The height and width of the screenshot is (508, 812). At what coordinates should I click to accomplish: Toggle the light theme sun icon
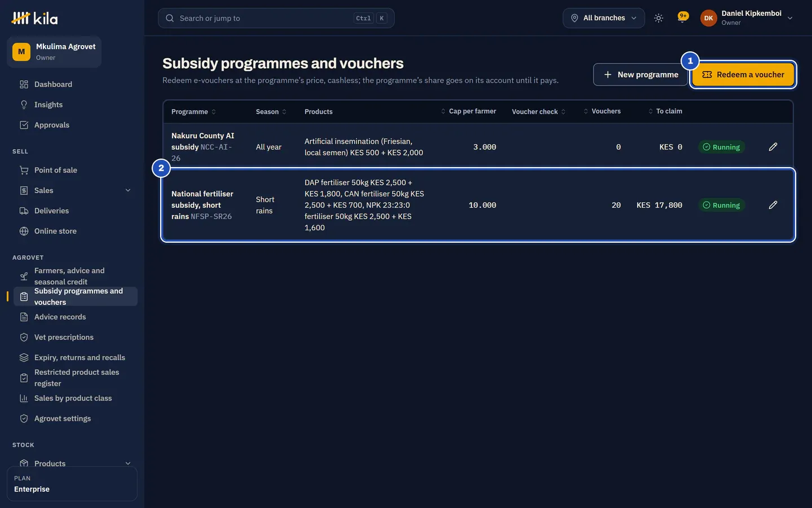click(x=659, y=18)
